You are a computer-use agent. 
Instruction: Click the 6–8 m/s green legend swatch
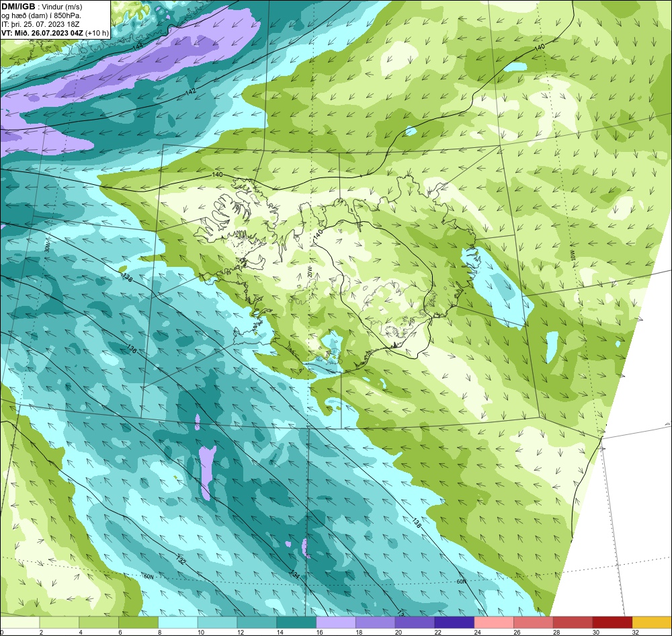pyautogui.click(x=138, y=623)
